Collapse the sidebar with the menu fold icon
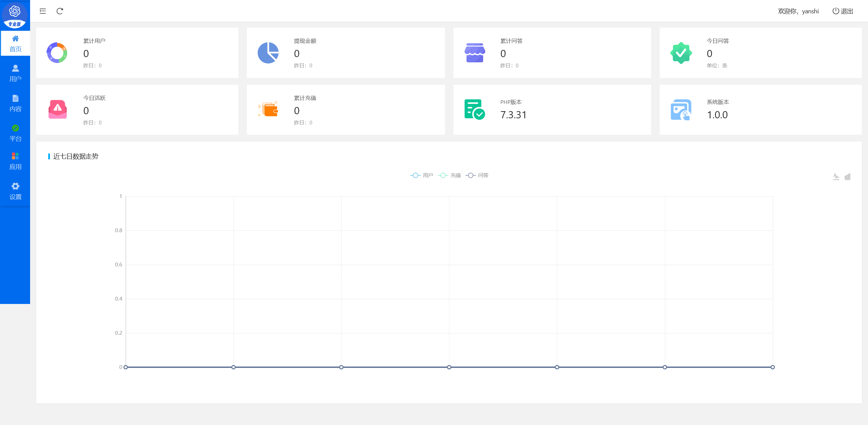This screenshot has height=425, width=868. click(x=43, y=11)
